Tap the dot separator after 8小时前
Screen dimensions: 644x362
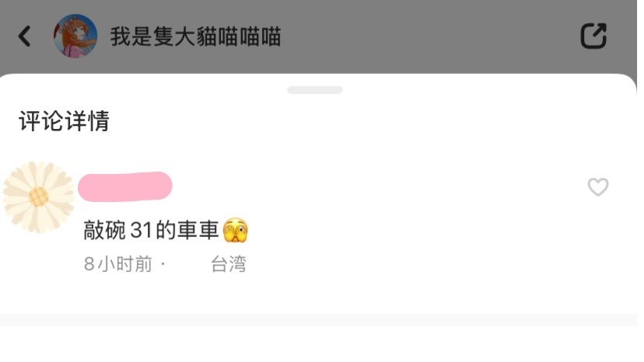[163, 264]
